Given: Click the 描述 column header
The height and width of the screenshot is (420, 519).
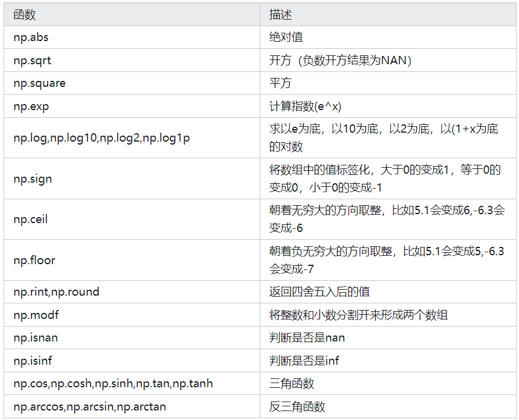Looking at the screenshot, I should tap(281, 15).
